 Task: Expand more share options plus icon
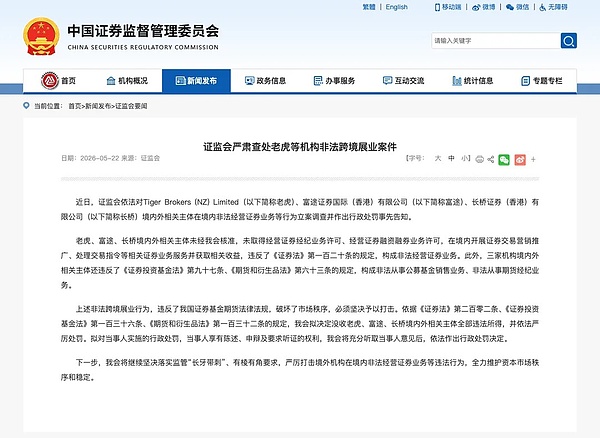[x=533, y=160]
